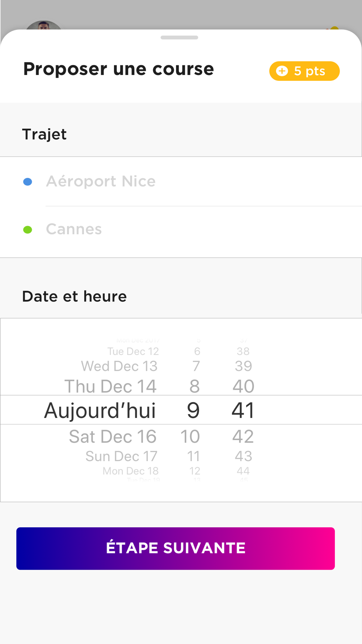Select Thu Dec 14 in date picker
This screenshot has height=644, width=362.
coord(110,386)
